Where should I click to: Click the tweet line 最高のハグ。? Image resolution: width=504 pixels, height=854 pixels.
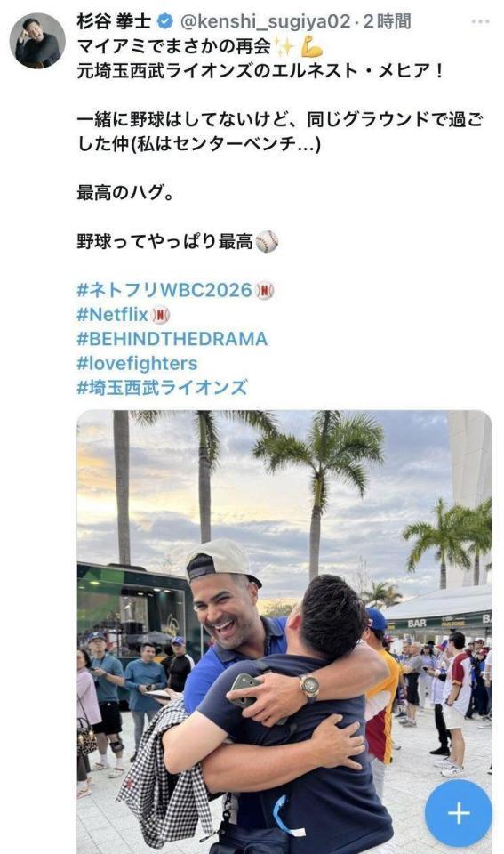[x=125, y=192]
